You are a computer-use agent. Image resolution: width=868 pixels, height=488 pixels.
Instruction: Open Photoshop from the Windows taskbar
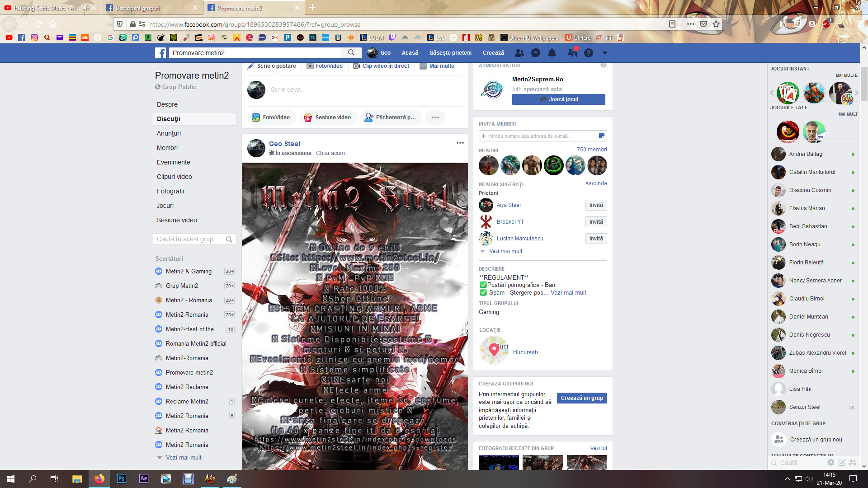click(x=121, y=479)
